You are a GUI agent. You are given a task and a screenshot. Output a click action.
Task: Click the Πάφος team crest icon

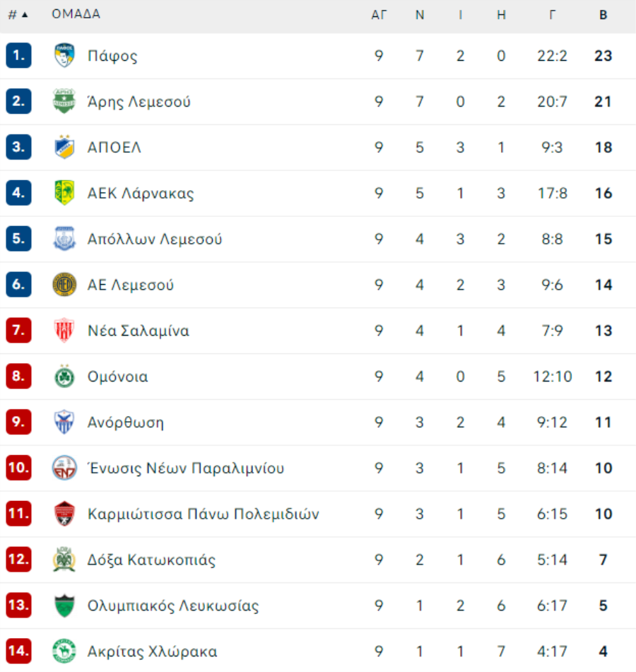pos(64,55)
